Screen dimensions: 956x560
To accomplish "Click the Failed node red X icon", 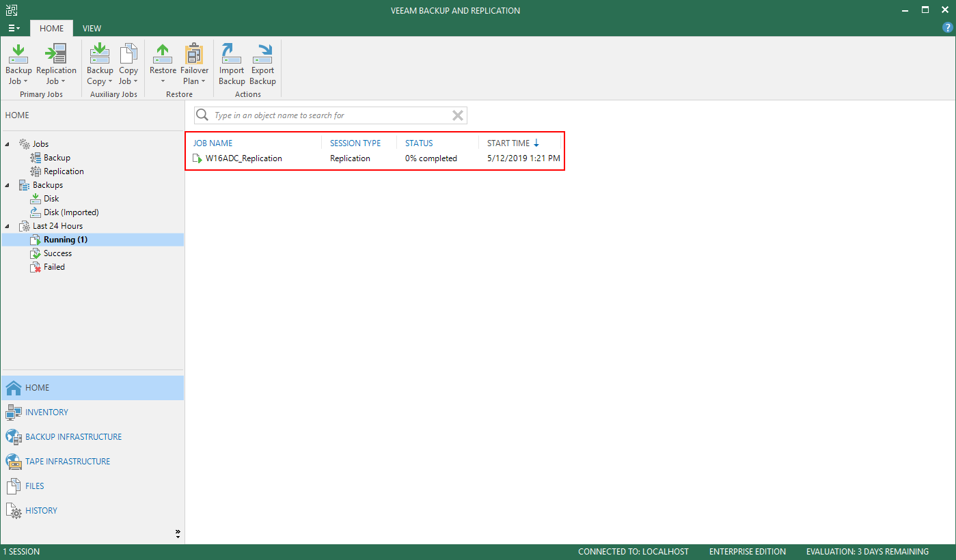I will coord(36,267).
